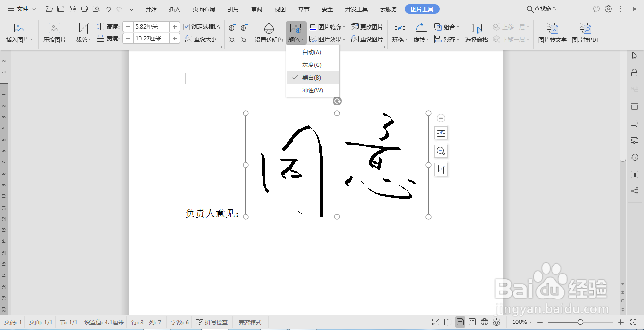Expand quick access toolbar customize arrow

(131, 9)
